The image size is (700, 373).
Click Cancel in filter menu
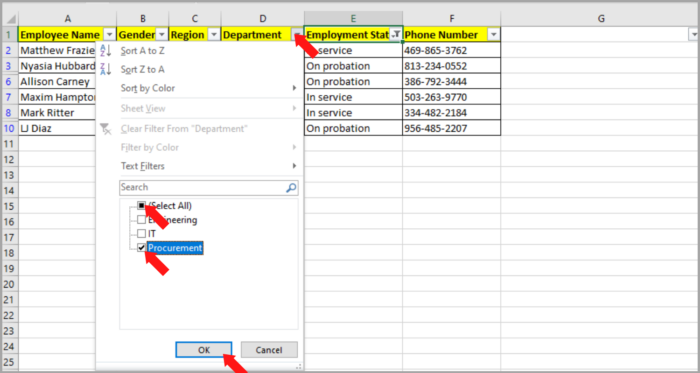pos(269,350)
